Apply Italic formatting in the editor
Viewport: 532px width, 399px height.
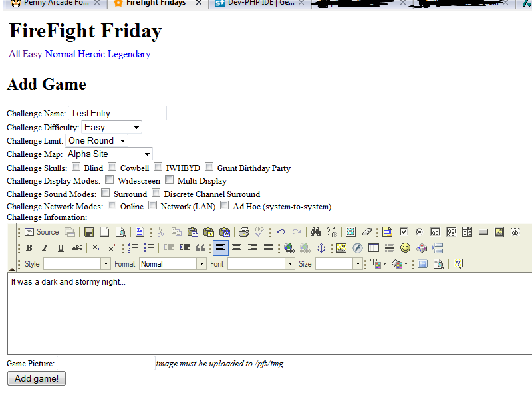[x=45, y=248]
